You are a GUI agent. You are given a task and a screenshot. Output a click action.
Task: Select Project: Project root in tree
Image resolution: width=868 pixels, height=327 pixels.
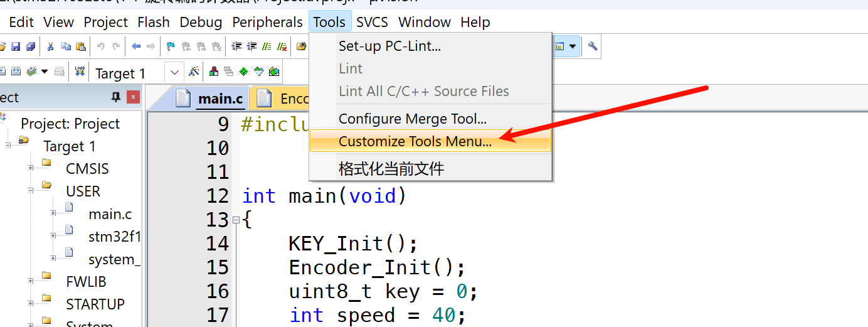pyautogui.click(x=70, y=124)
